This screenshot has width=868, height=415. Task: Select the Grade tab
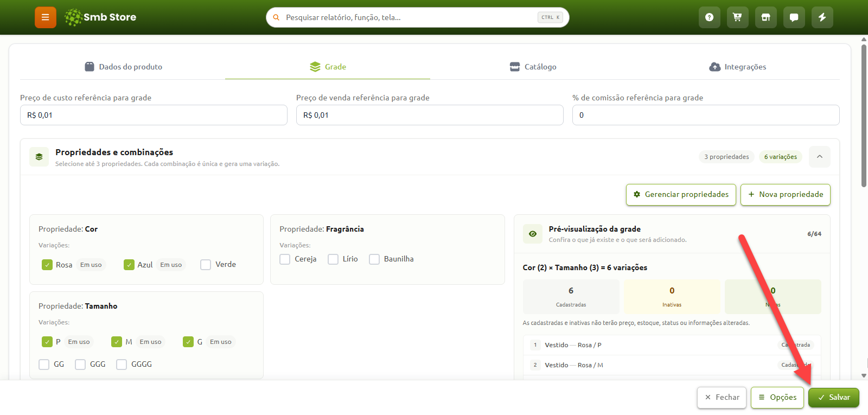pyautogui.click(x=328, y=67)
